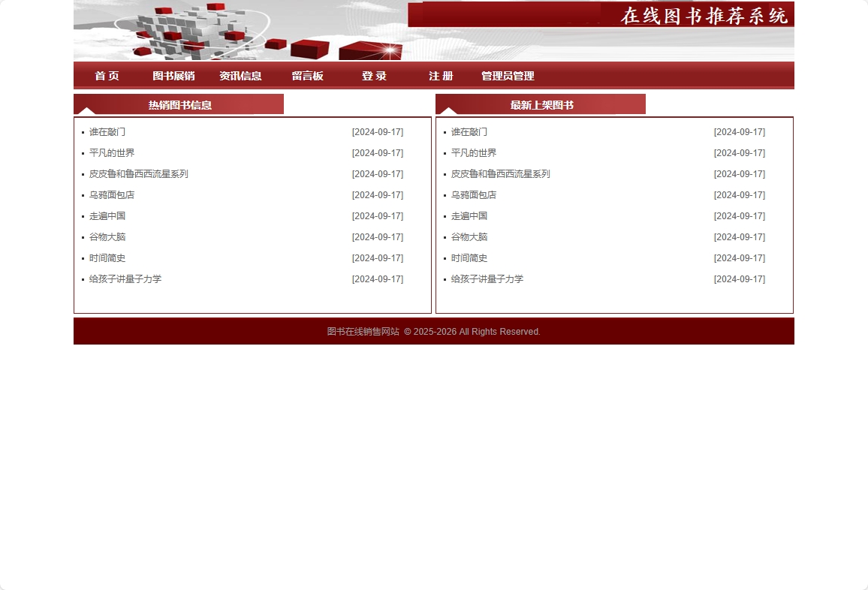Open the 注册 registration page
The height and width of the screenshot is (590, 868).
click(441, 75)
